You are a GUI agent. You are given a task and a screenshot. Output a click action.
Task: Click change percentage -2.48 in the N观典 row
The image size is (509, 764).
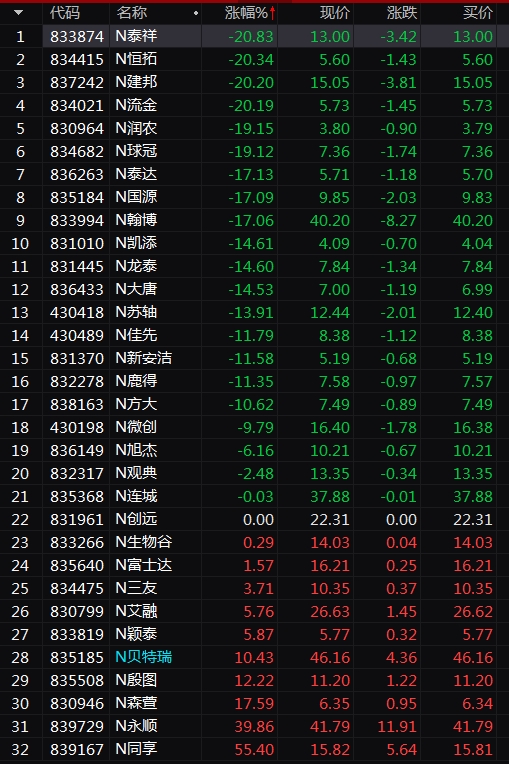(x=256, y=473)
